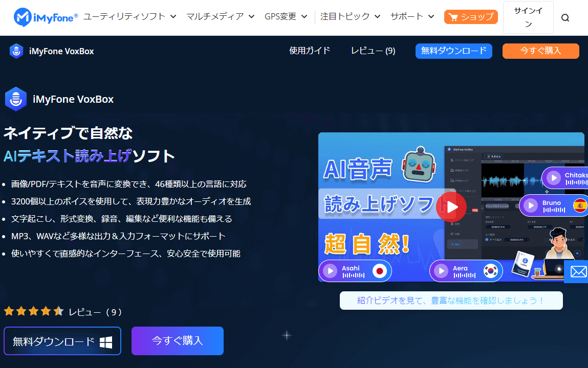Click the Korea flag on Aera
Image resolution: width=588 pixels, height=368 pixels.
(x=490, y=271)
